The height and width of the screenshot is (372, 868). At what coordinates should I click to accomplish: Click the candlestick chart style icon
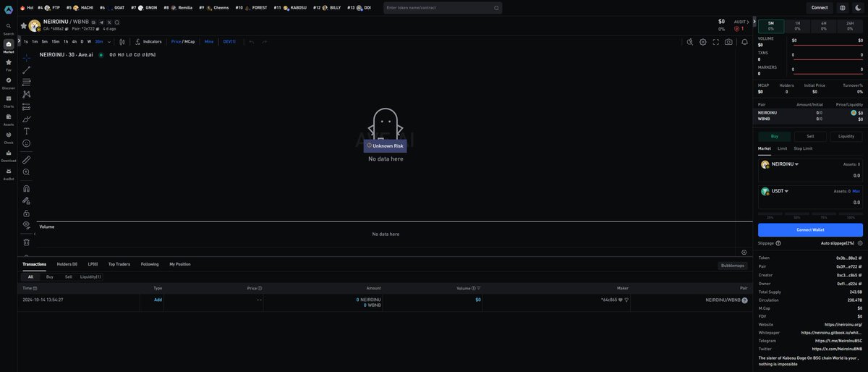122,42
